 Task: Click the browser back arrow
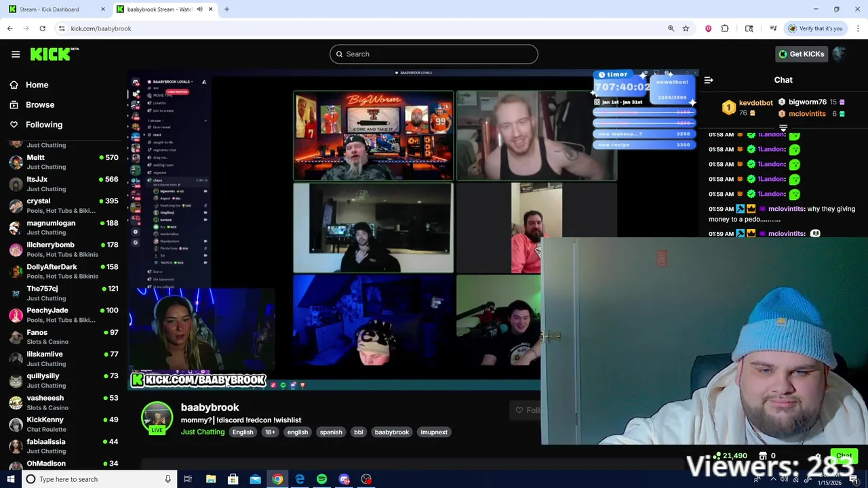pos(9,28)
